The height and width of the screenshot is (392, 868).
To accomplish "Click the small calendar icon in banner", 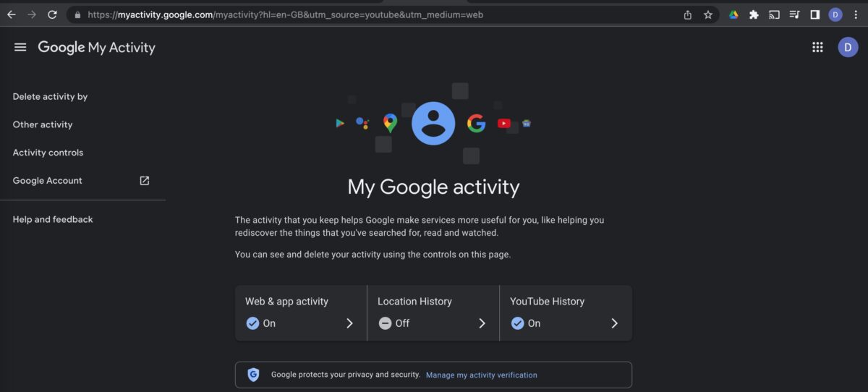I will [527, 124].
